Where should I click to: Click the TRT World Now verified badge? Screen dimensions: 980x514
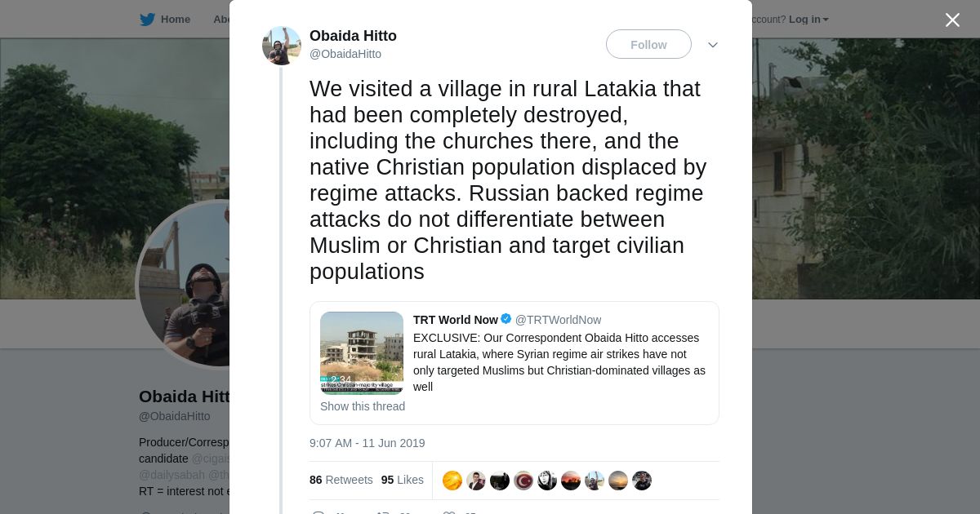point(506,320)
